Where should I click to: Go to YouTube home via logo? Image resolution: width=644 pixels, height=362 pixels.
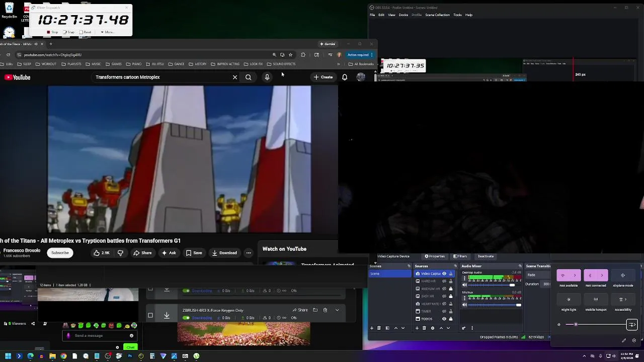point(18,77)
